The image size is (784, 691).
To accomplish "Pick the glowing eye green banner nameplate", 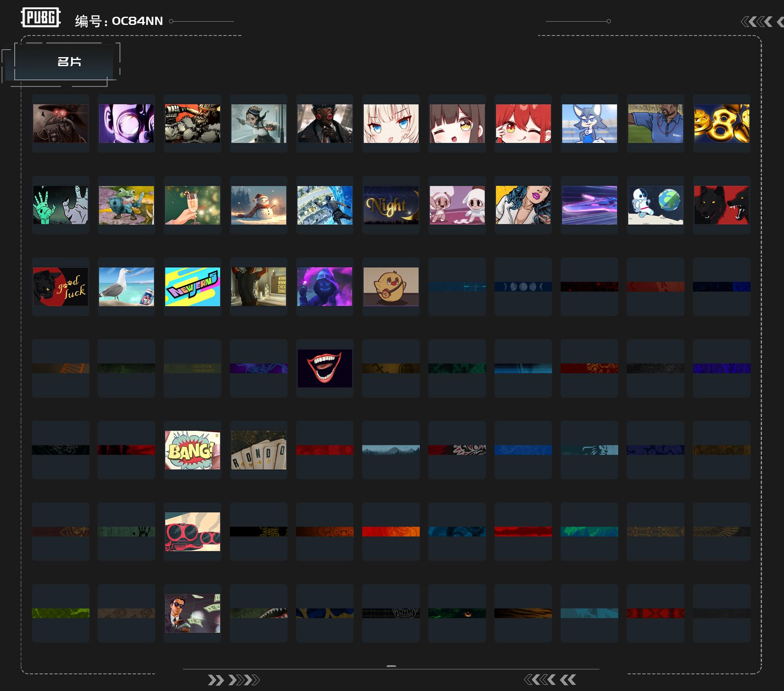I will point(457,613).
